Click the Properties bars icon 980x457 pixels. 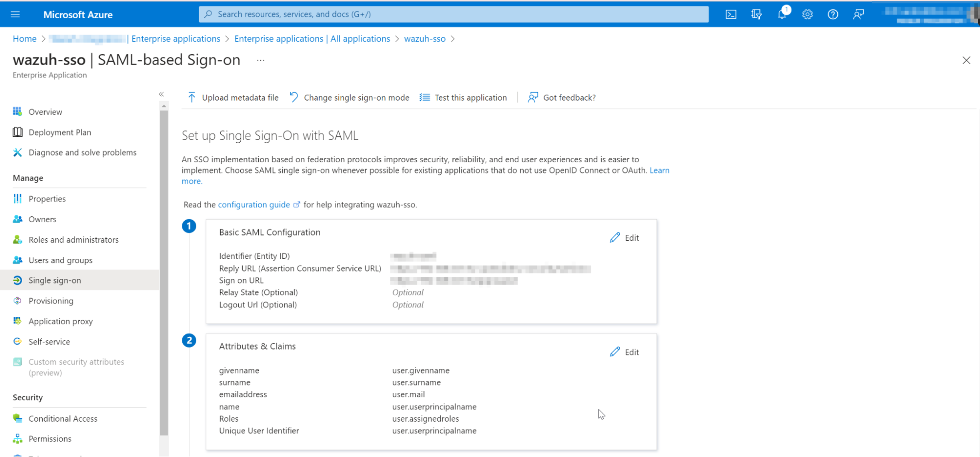coord(18,199)
